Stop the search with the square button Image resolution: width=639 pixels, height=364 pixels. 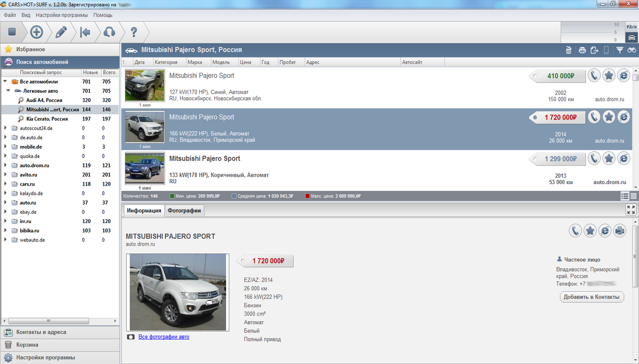[x=13, y=32]
